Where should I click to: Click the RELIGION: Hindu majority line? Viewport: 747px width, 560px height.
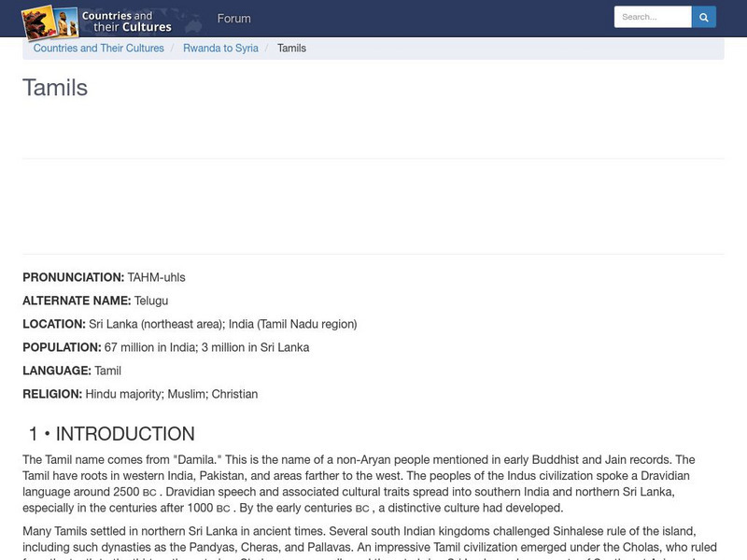coord(140,394)
